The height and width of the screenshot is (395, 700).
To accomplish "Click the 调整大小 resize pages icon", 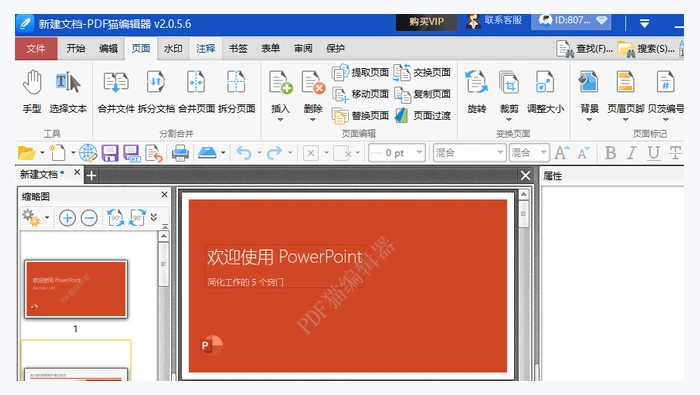I will [x=545, y=82].
